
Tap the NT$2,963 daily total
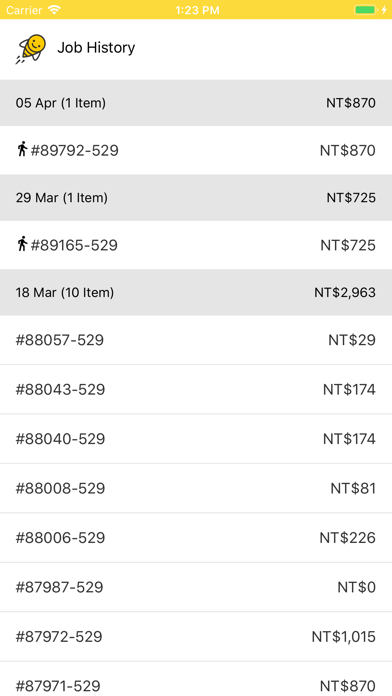click(345, 293)
